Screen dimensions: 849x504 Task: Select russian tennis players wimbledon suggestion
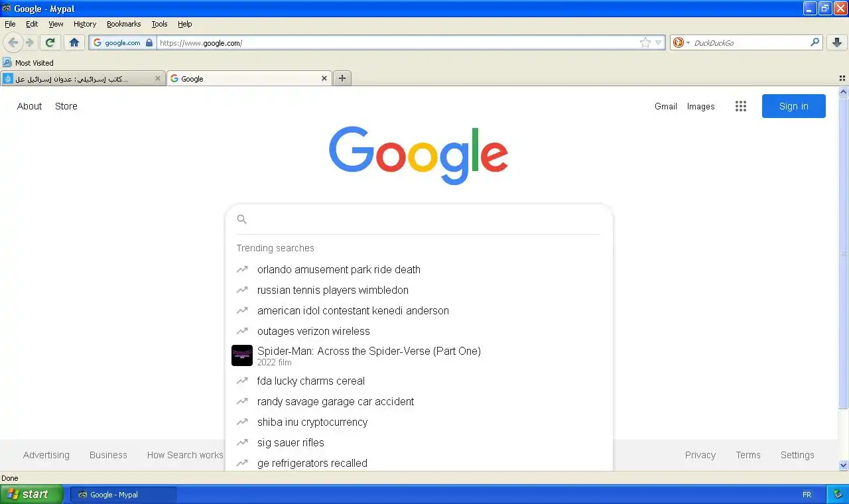click(419, 290)
